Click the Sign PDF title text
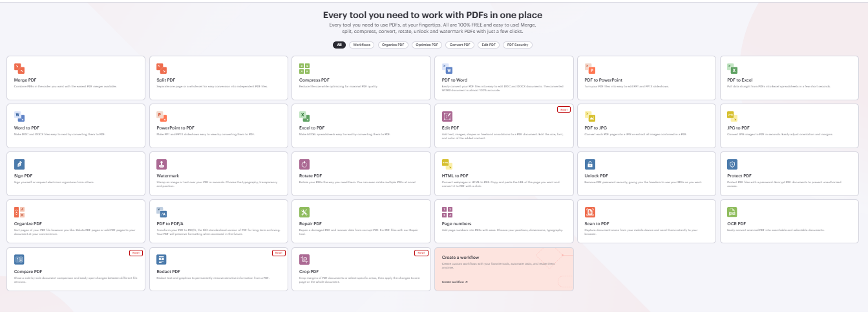This screenshot has width=868, height=321. click(23, 175)
